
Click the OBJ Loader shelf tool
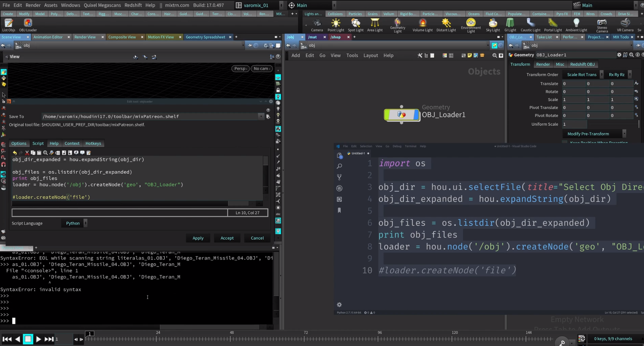click(28, 25)
